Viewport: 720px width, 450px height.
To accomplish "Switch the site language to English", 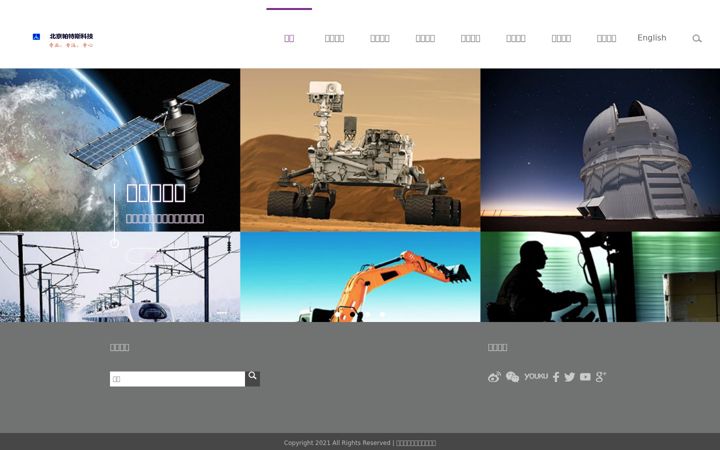I will [652, 38].
